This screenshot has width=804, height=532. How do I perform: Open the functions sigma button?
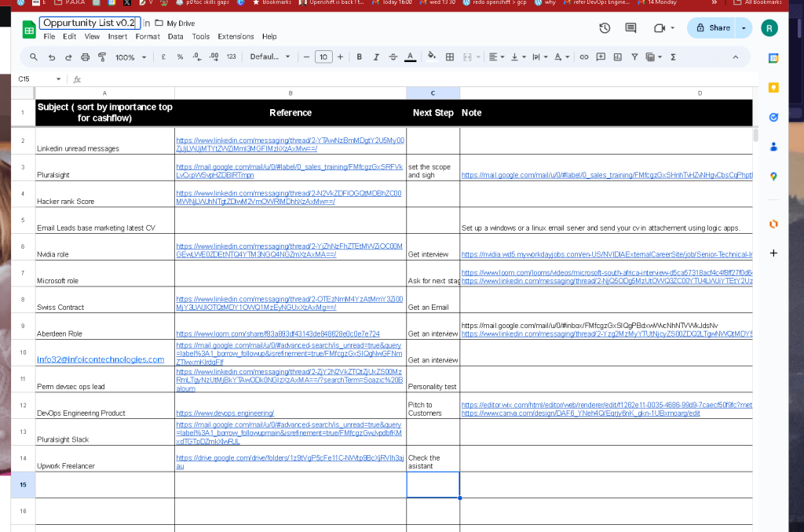click(673, 57)
